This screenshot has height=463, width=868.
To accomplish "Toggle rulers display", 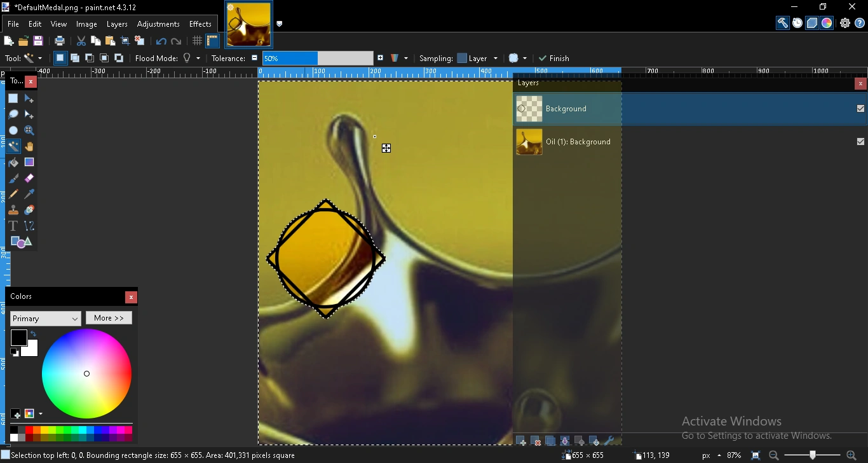I will pyautogui.click(x=212, y=41).
